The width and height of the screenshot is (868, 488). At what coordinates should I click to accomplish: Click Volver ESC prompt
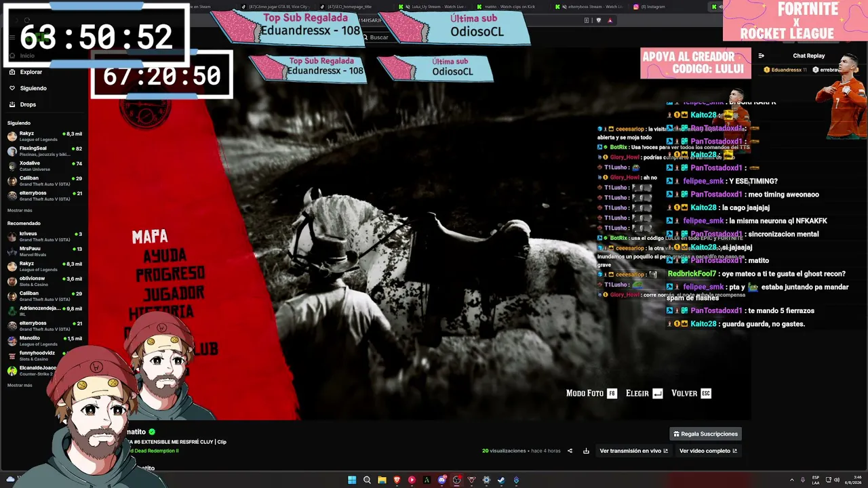691,393
